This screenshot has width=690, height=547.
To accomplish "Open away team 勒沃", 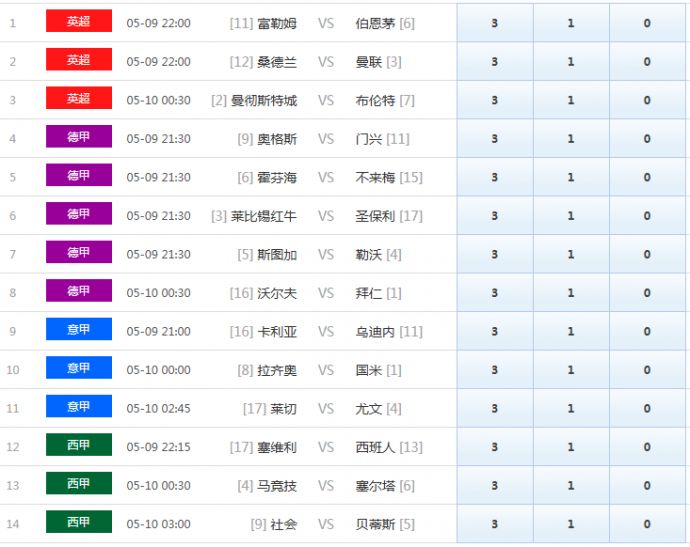I will (x=369, y=254).
